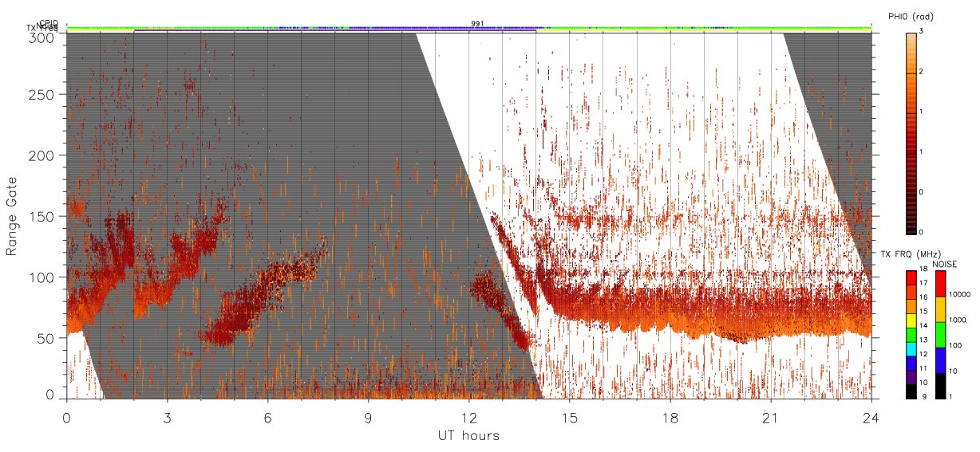Image resolution: width=980 pixels, height=452 pixels.
Task: Click the '16' label on TX FRQ legend
Action: tap(925, 297)
